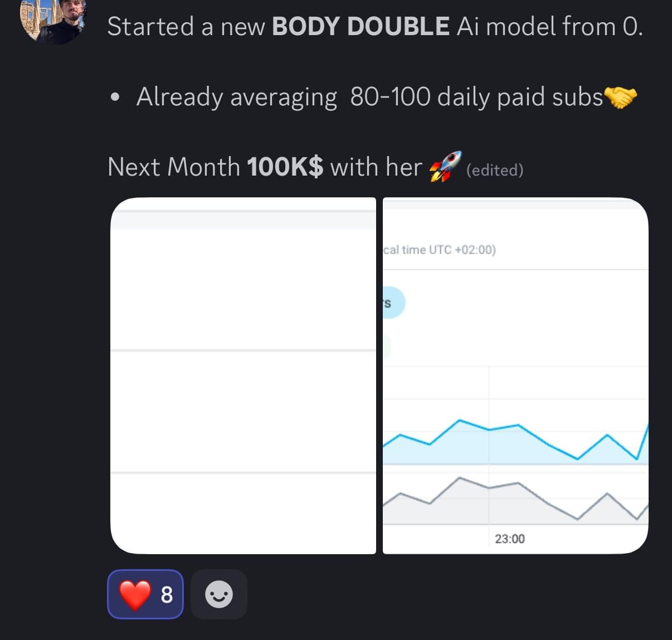This screenshot has height=640, width=672.
Task: Toggle the red heart reaction
Action: tap(135, 594)
